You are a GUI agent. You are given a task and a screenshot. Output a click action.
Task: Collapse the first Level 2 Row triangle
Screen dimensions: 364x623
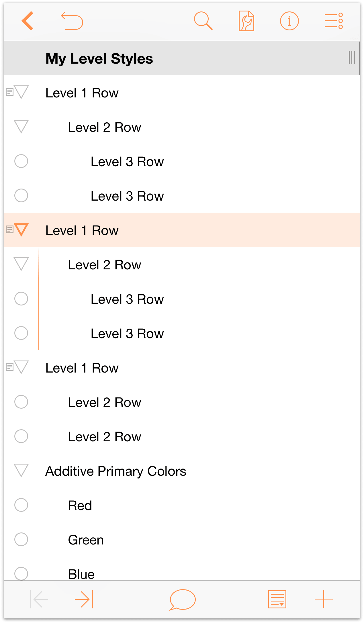[21, 127]
